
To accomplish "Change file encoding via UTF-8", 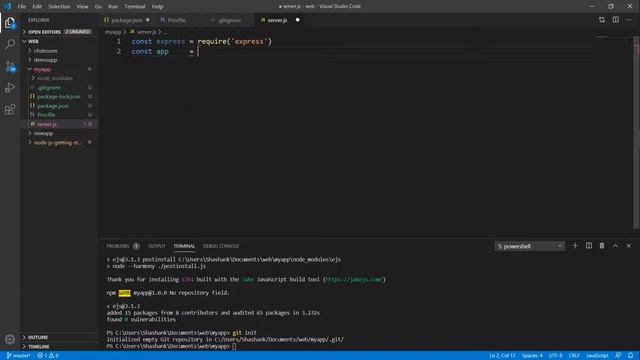I will [555, 356].
